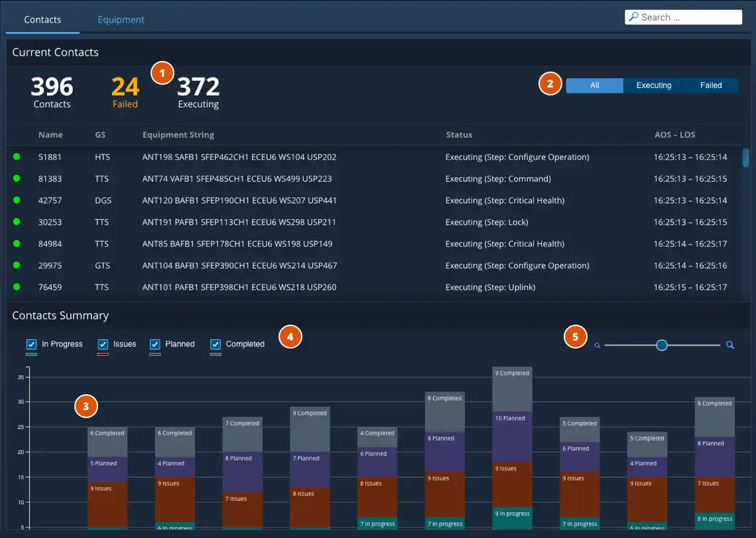Click the time 16:25:15 – 16:25:17
The width and height of the screenshot is (756, 538).
click(x=690, y=287)
